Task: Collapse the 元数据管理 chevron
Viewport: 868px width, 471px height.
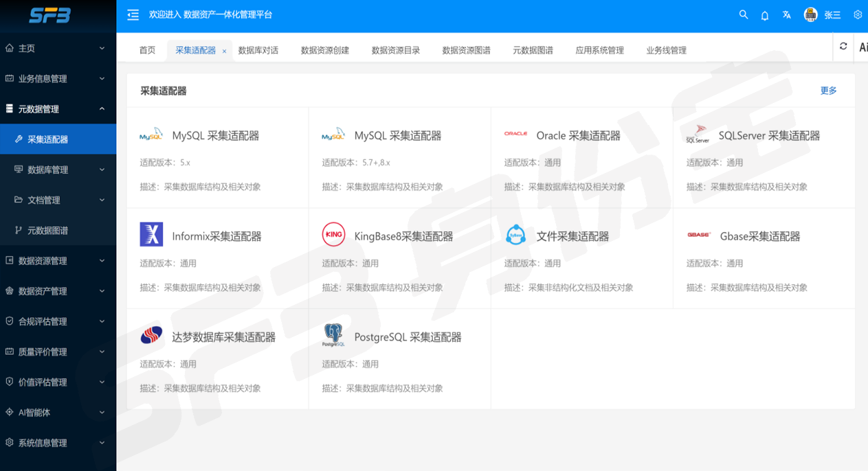Action: tap(102, 108)
